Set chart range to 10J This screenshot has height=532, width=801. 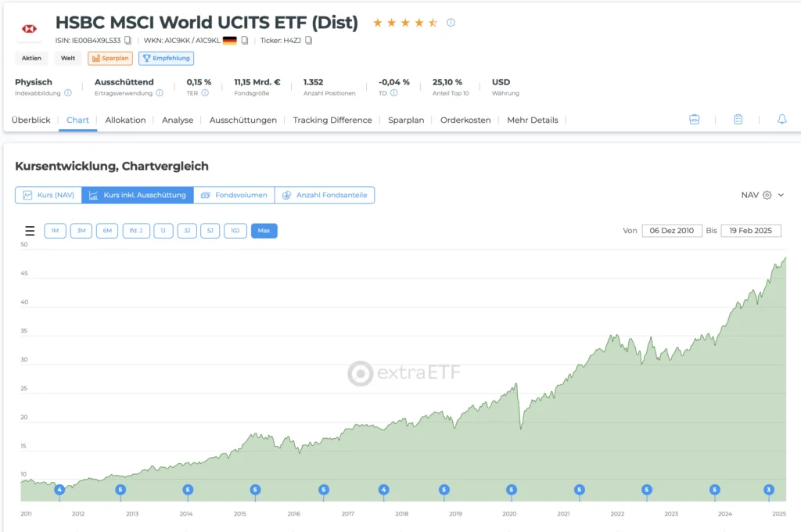coord(235,231)
